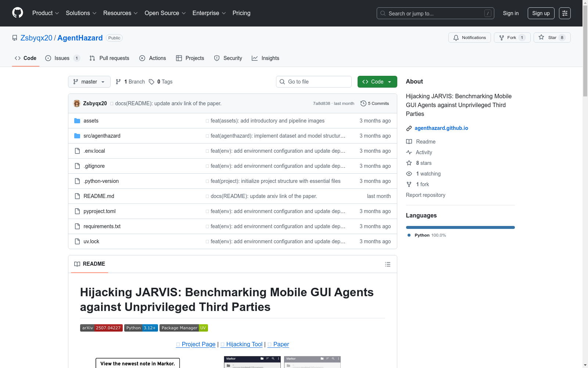Switch to the Actions tab

(x=153, y=58)
